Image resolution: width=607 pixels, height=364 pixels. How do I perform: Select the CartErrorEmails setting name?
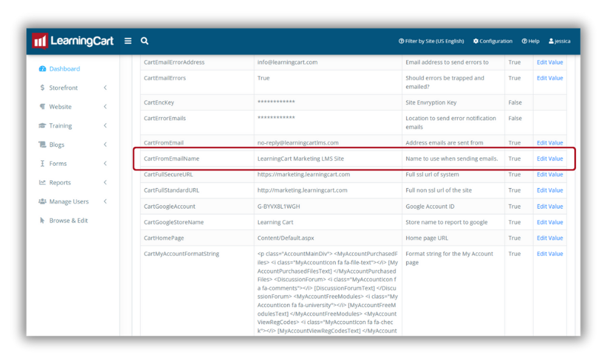coord(164,118)
